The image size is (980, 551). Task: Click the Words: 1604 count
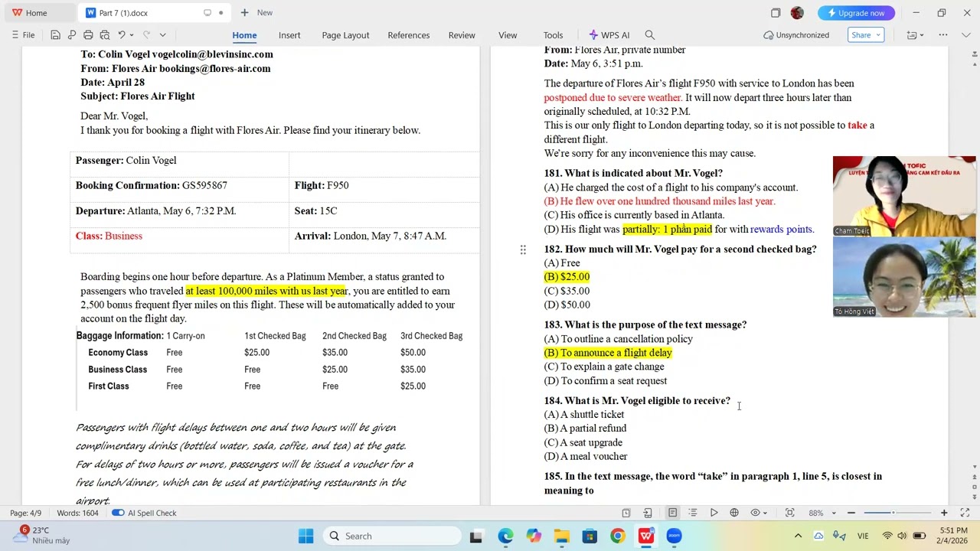coord(77,513)
